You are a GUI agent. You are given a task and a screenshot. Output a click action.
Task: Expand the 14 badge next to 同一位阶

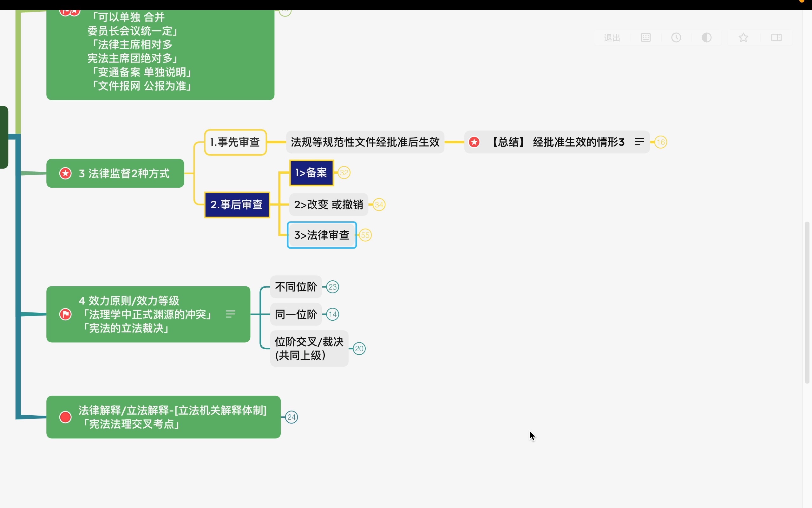point(332,314)
